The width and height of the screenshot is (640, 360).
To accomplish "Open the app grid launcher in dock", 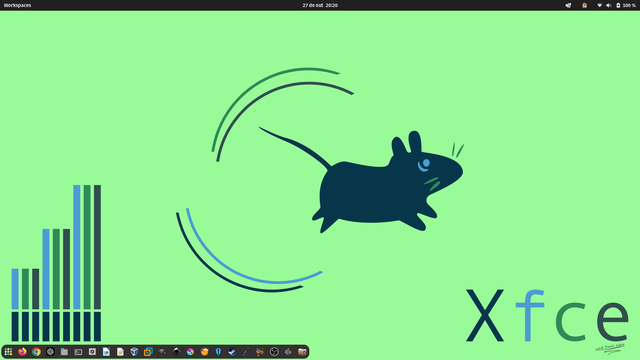I will (x=8, y=351).
